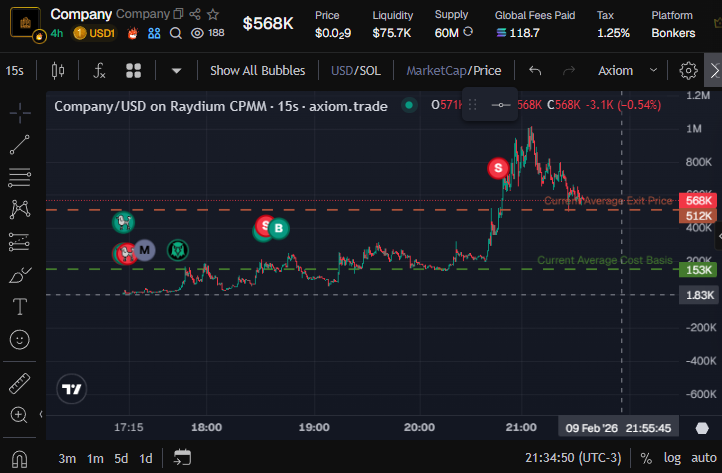Click the 153K average cost basis label
This screenshot has height=473, width=722.
[x=698, y=269]
